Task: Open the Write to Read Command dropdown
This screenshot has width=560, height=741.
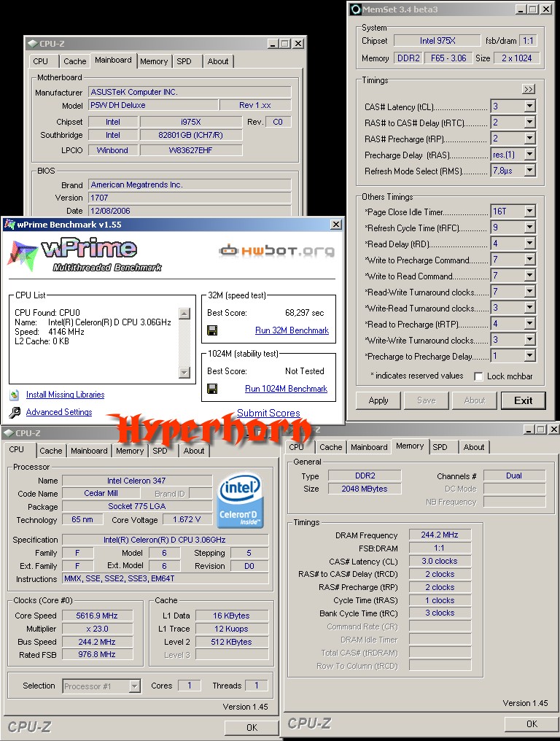Action: click(x=530, y=276)
